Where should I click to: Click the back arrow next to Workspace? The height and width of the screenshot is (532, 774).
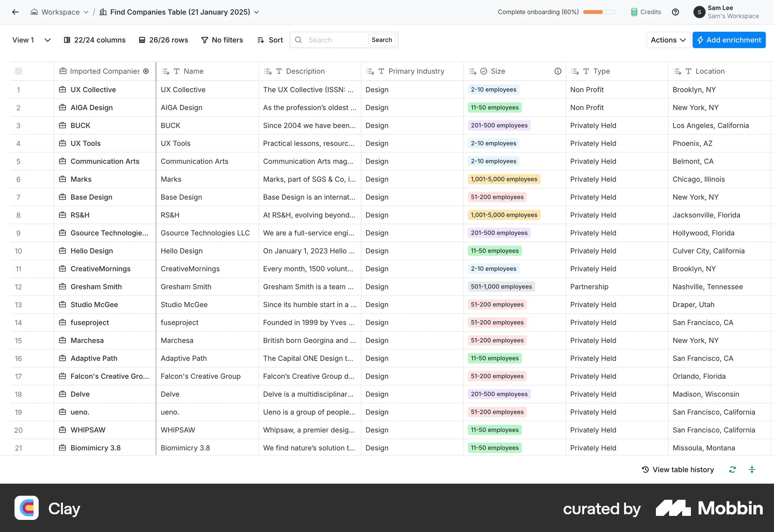15,12
